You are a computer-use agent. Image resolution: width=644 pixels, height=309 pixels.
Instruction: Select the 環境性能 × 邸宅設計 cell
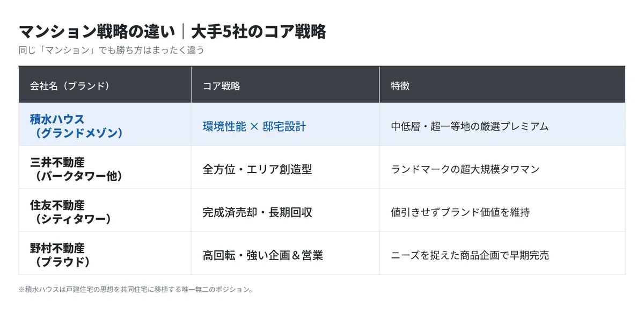pos(285,125)
